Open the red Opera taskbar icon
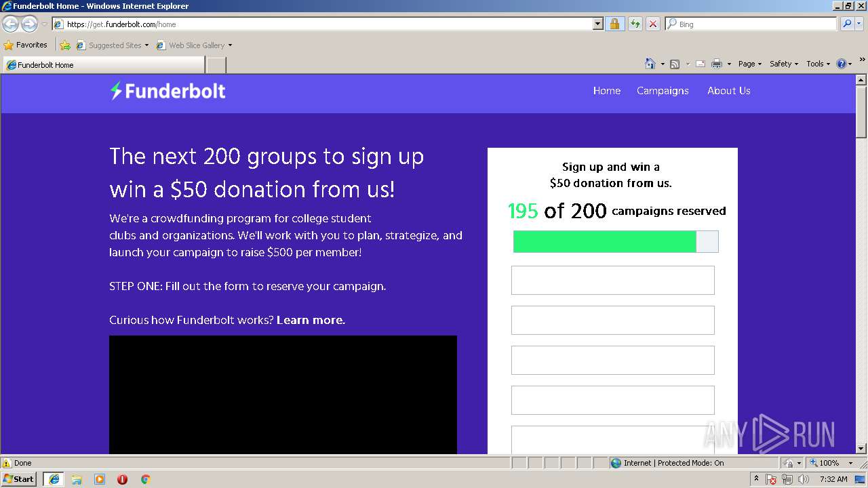 (x=122, y=479)
